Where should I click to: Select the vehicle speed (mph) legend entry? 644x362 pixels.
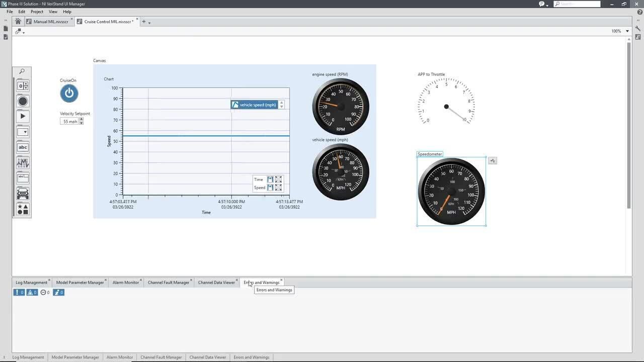click(257, 105)
